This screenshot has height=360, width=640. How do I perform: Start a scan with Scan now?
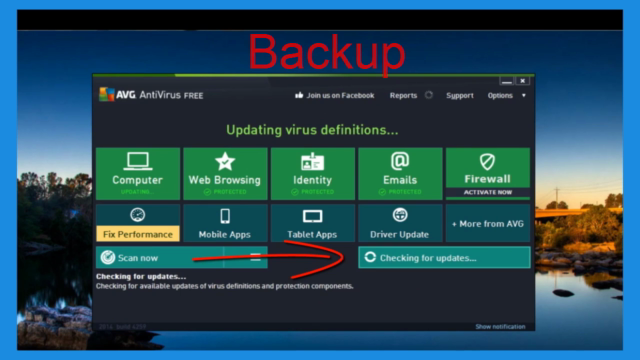click(160, 258)
